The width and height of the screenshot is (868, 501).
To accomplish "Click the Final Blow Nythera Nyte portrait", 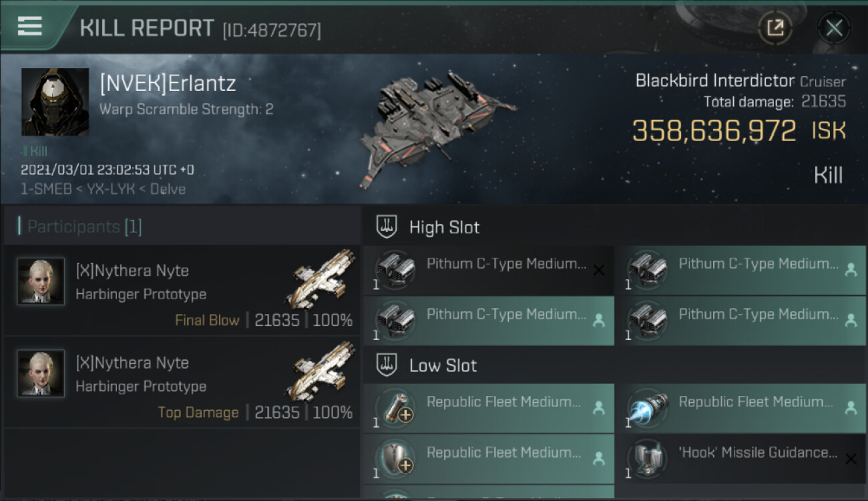I will pyautogui.click(x=41, y=282).
